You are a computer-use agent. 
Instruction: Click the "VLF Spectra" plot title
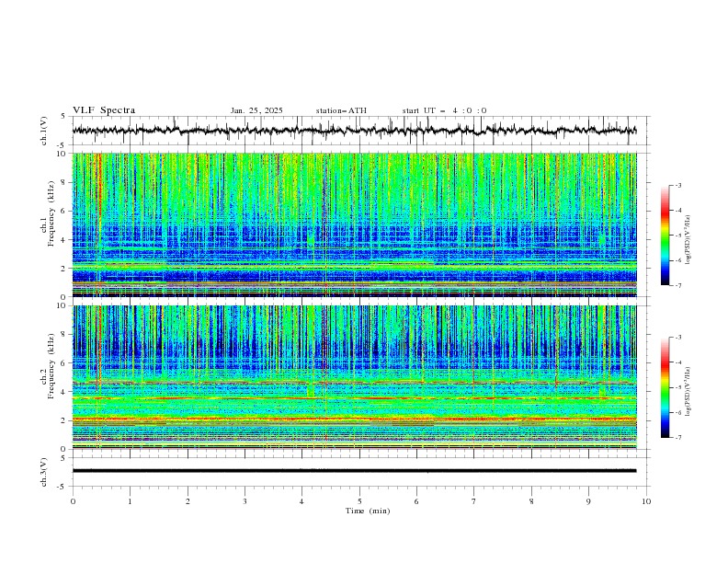tap(104, 110)
